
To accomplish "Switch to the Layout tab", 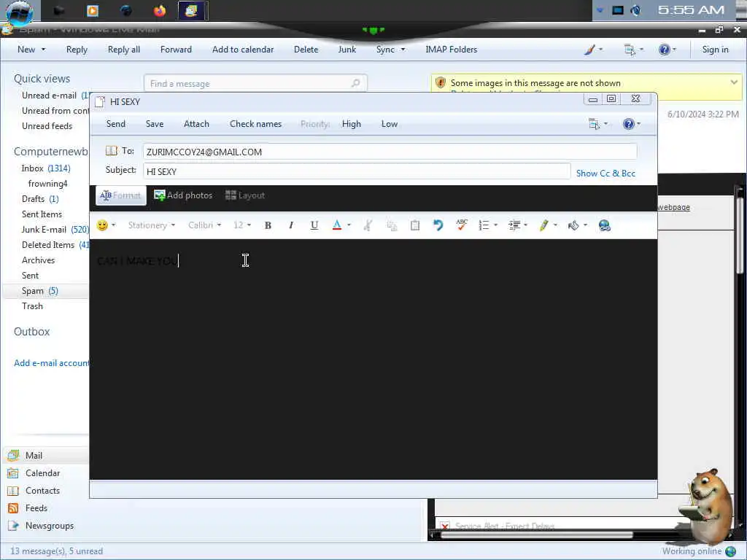I will tap(245, 195).
